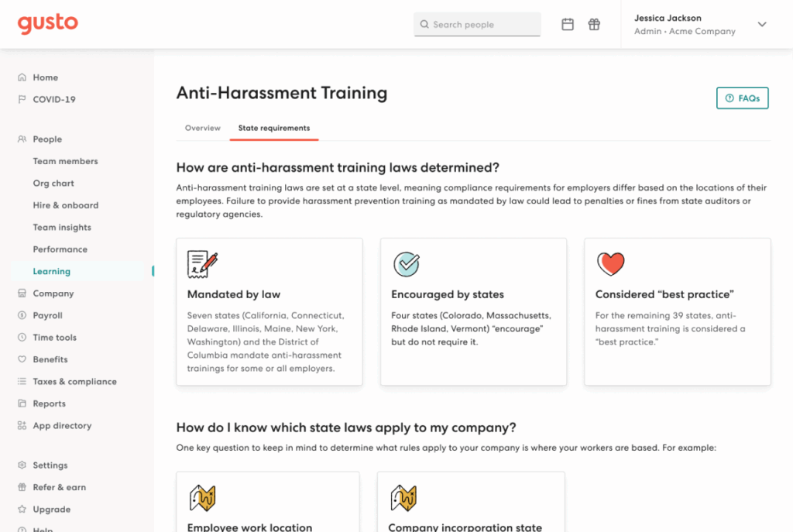Click Jessica Jackson account name

click(x=668, y=18)
